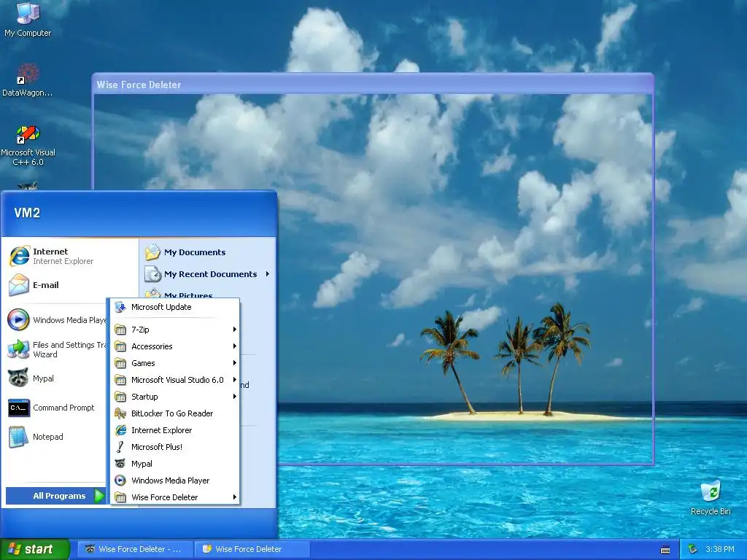Launch Microsoft Visual C++ 6.0 desktop shortcut

point(28,145)
